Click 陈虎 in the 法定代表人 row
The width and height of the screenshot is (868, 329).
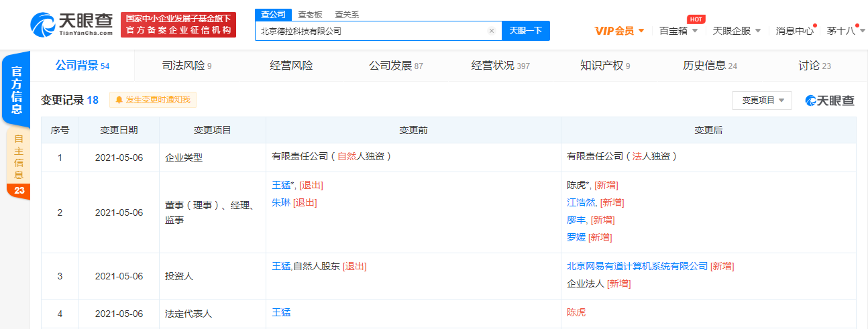pyautogui.click(x=576, y=312)
